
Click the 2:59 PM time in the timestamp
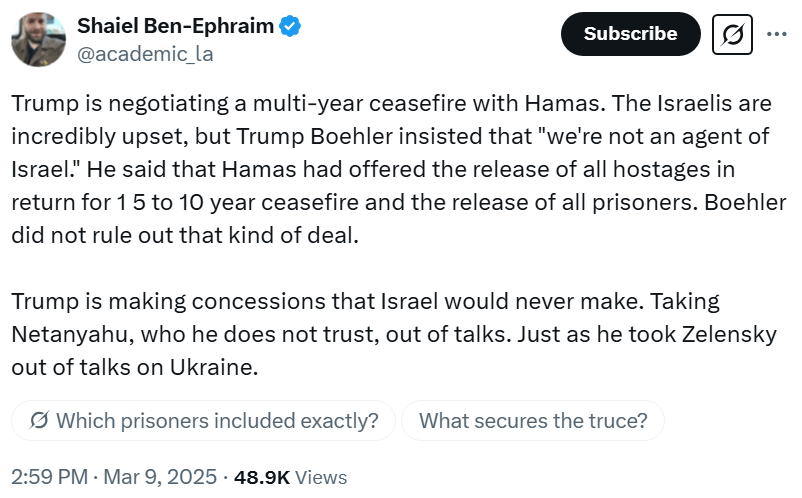coord(44,476)
